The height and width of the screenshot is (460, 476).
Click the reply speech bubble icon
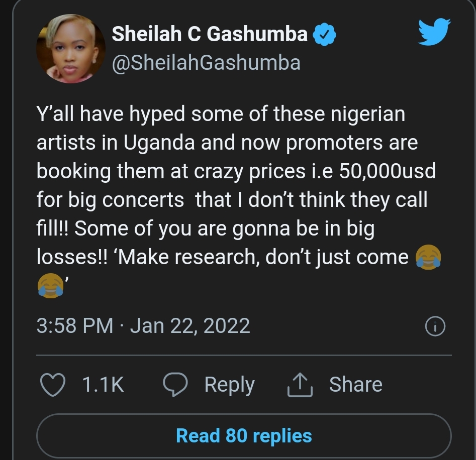click(x=175, y=385)
